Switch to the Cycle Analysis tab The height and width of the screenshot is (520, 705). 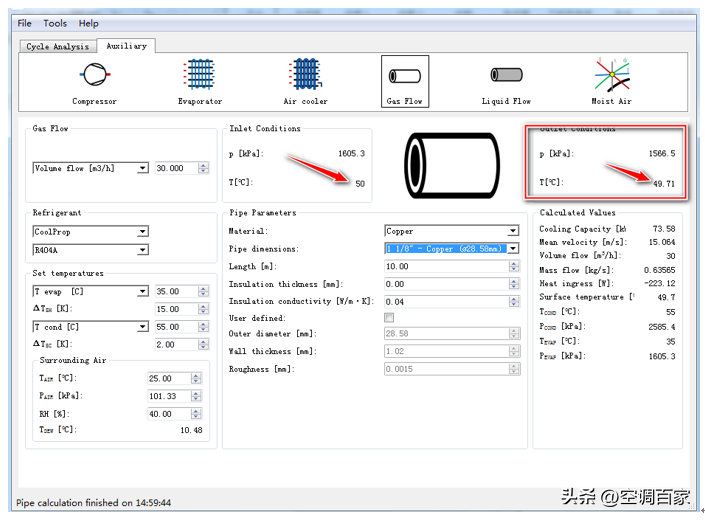tap(57, 46)
